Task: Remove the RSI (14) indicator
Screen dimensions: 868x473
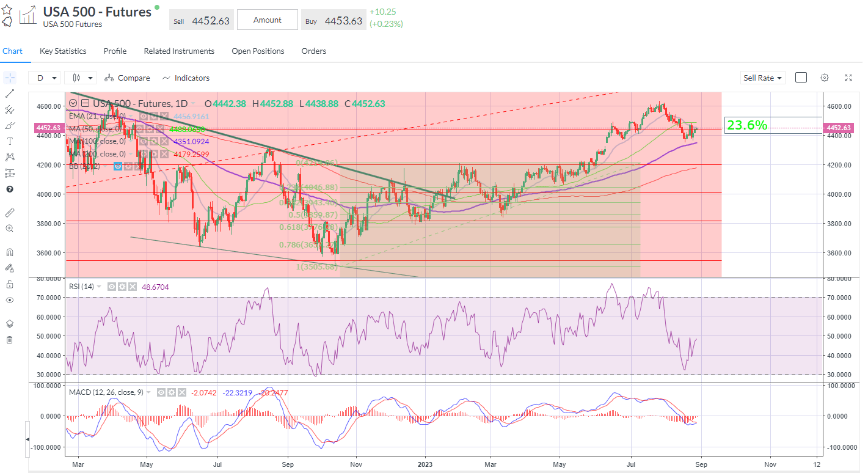Action: click(133, 287)
